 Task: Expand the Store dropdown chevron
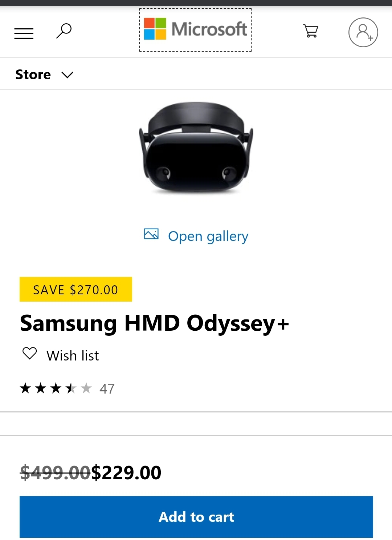point(68,75)
